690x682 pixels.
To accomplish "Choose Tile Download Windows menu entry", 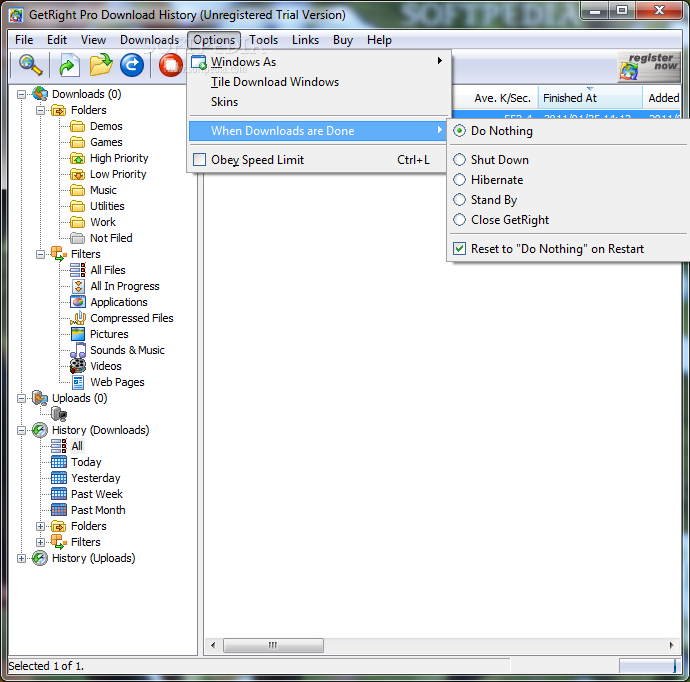I will (x=317, y=82).
